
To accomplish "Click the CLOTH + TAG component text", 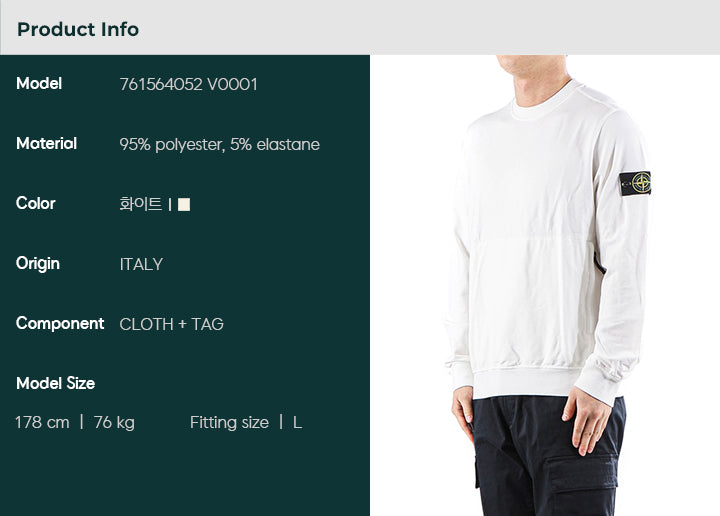I will [171, 324].
